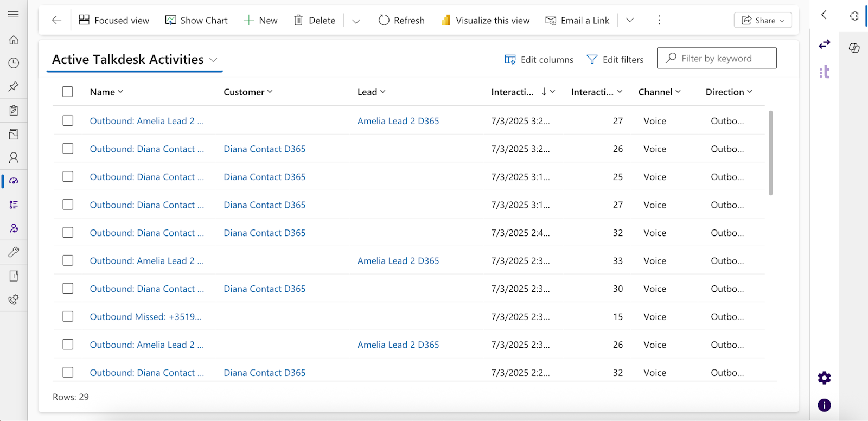This screenshot has width=868, height=421.
Task: Open Pinned items in sidebar
Action: 14,86
